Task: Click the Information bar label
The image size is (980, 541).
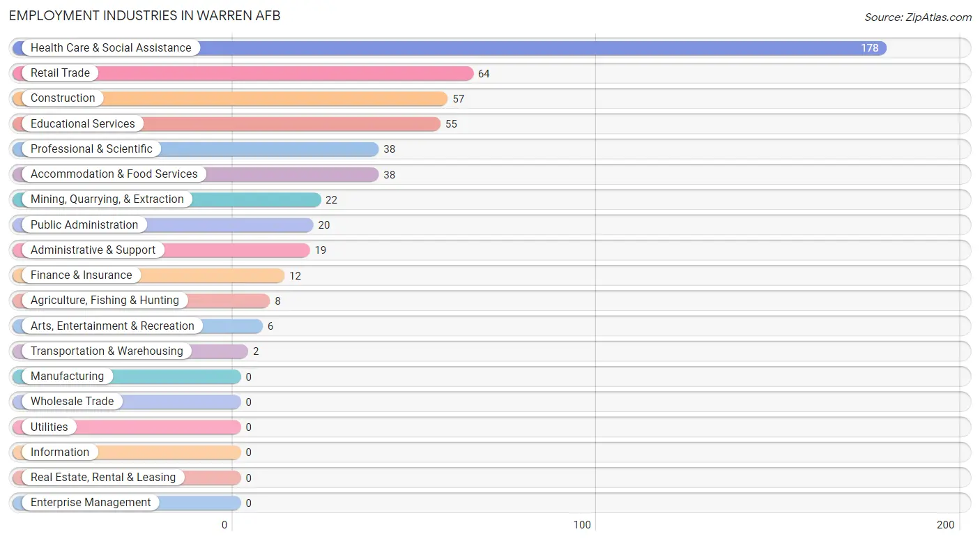Action: [x=60, y=452]
